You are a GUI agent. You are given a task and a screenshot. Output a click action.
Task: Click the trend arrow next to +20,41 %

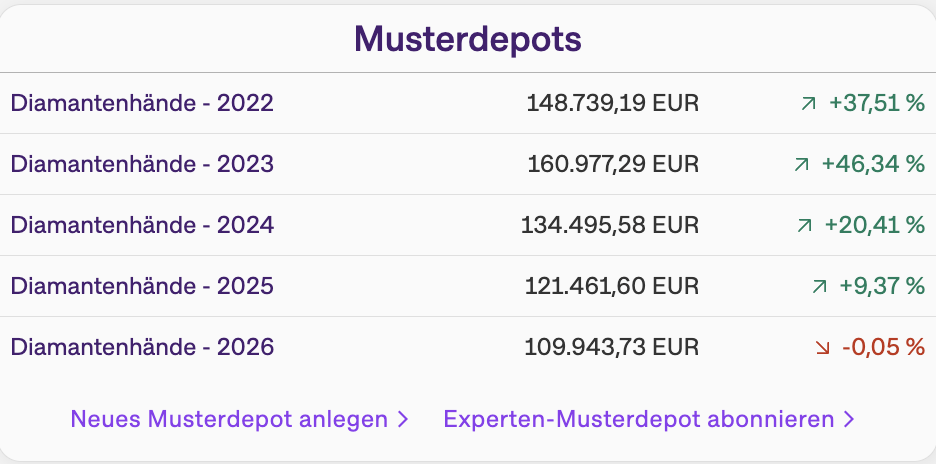[x=805, y=226]
